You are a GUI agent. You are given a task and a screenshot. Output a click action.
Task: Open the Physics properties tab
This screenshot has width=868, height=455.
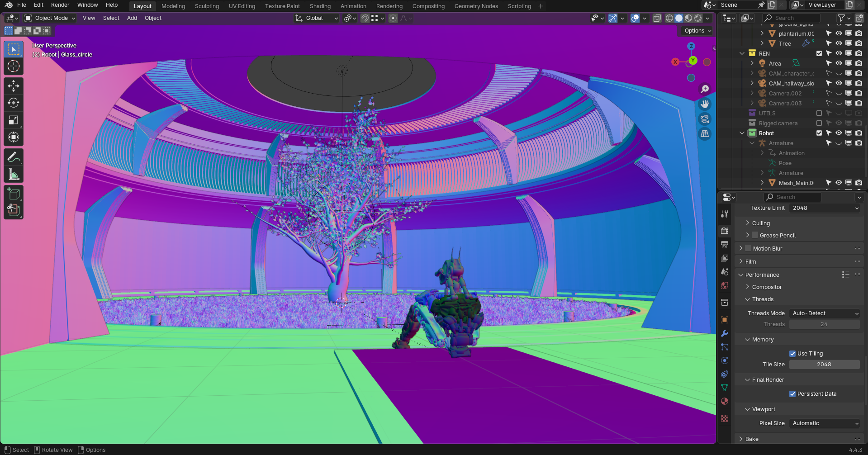pos(725,360)
